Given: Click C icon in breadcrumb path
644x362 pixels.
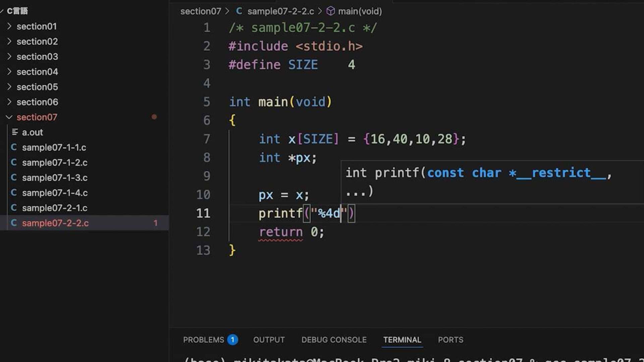Looking at the screenshot, I should (239, 11).
